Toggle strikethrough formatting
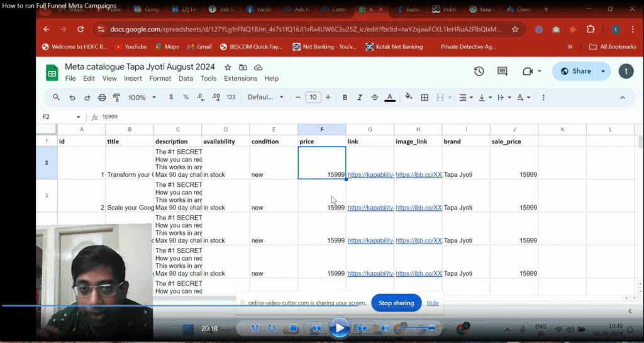Screen dimensions: 644x343 click(x=375, y=98)
